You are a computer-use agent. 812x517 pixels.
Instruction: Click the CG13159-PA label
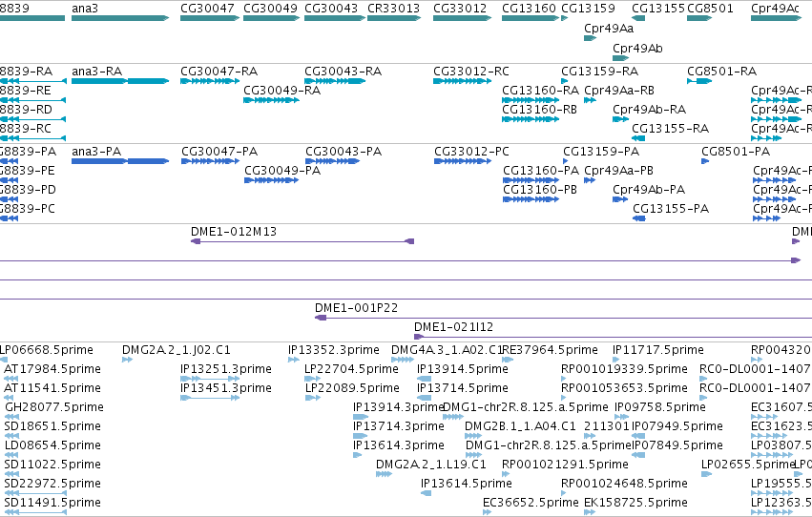pyautogui.click(x=601, y=152)
